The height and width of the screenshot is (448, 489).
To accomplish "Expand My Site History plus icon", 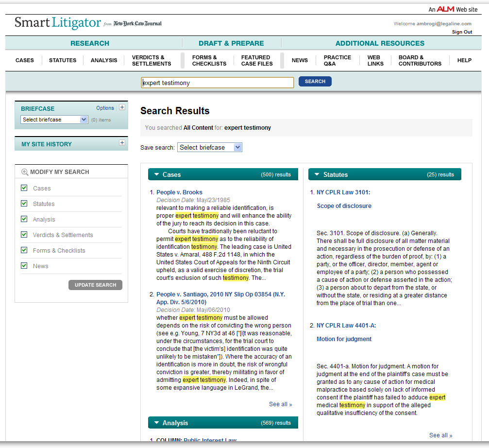I will pyautogui.click(x=122, y=142).
